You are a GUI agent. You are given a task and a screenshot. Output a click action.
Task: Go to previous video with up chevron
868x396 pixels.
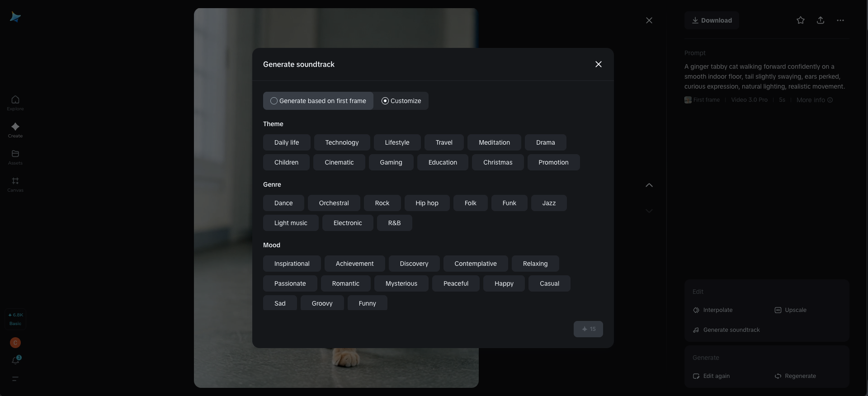[x=649, y=185]
